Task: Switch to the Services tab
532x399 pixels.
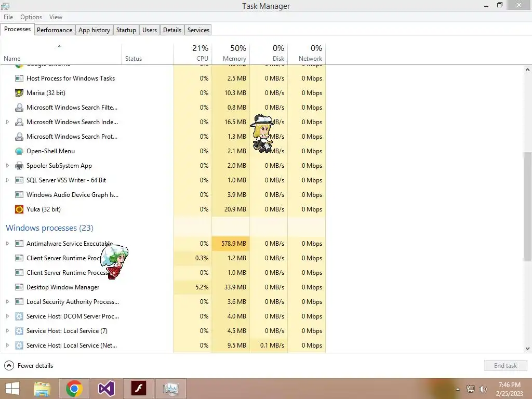Action: click(198, 30)
